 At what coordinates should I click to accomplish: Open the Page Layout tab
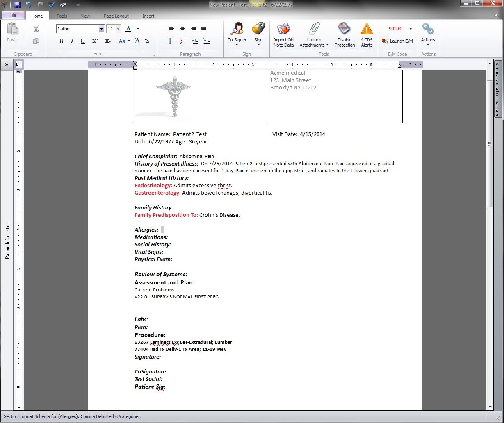pyautogui.click(x=116, y=16)
